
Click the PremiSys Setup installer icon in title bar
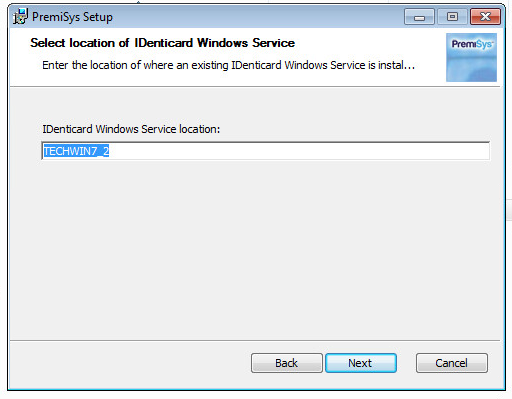[x=20, y=16]
